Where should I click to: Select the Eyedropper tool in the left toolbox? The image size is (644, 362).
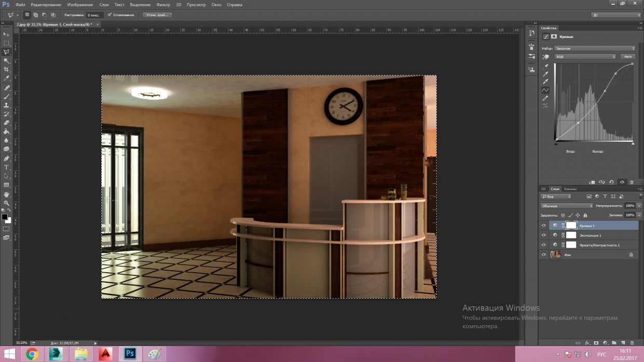point(7,78)
